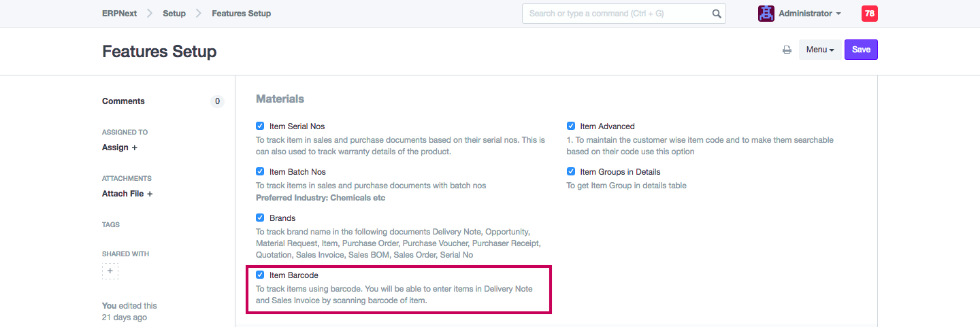The height and width of the screenshot is (327, 980).
Task: Click the search or command input field
Action: click(x=616, y=14)
